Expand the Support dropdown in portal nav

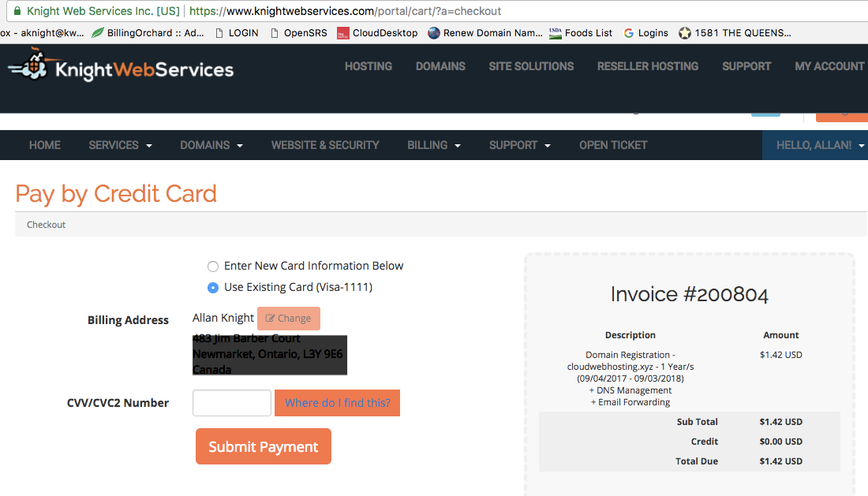coord(520,145)
